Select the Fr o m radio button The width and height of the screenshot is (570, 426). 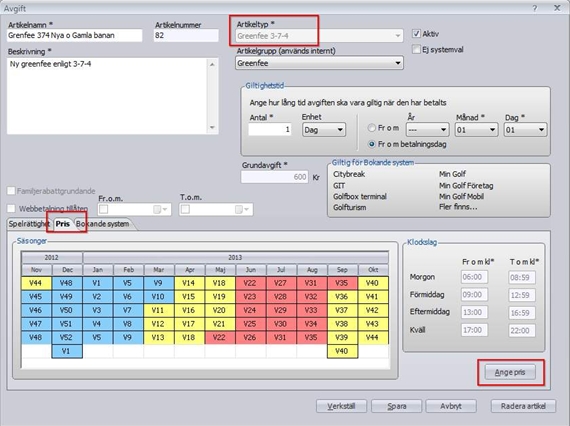[x=372, y=128]
